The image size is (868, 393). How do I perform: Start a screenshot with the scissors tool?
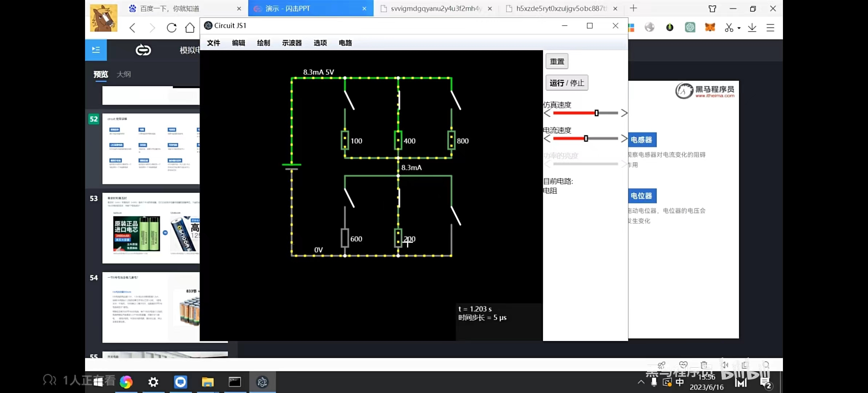tap(730, 27)
